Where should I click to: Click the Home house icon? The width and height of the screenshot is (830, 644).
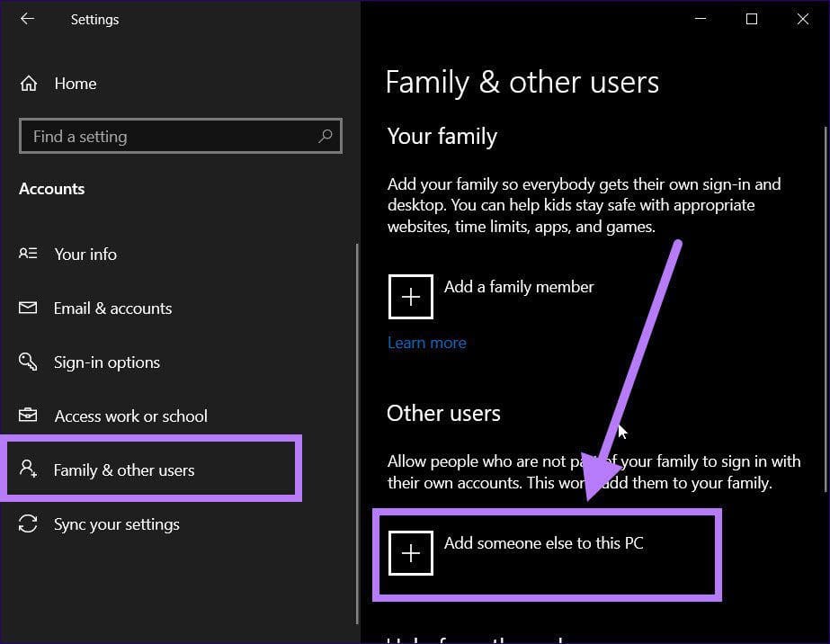pyautogui.click(x=29, y=83)
